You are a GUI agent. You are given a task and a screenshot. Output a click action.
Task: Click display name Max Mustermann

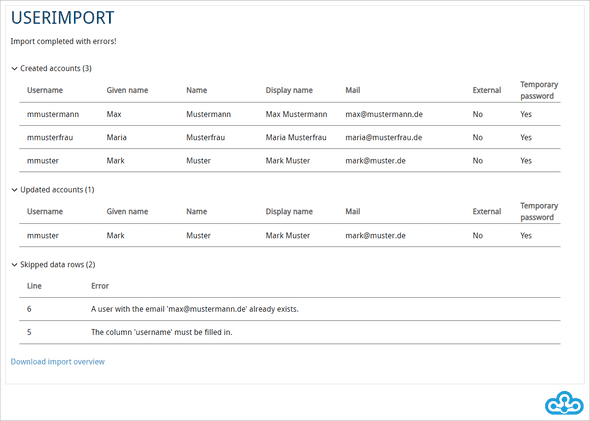point(297,114)
